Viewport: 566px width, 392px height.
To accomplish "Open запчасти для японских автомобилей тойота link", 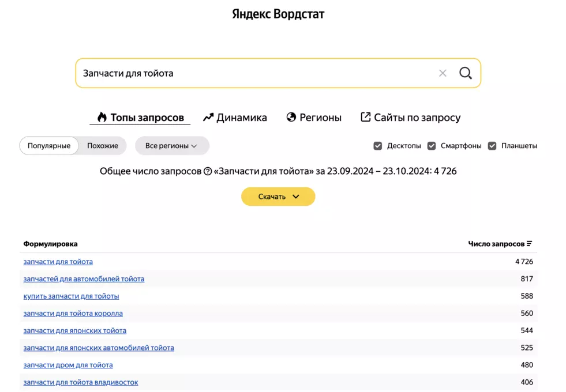I will click(99, 348).
